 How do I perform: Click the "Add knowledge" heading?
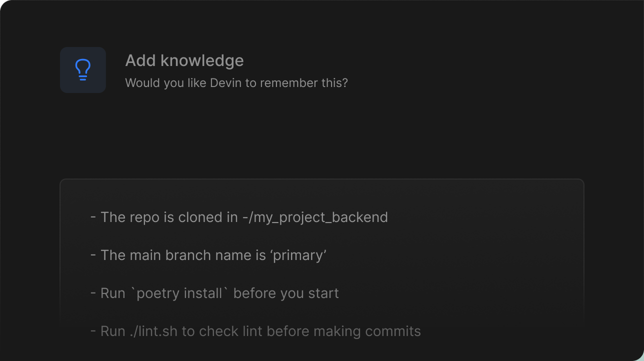point(184,60)
